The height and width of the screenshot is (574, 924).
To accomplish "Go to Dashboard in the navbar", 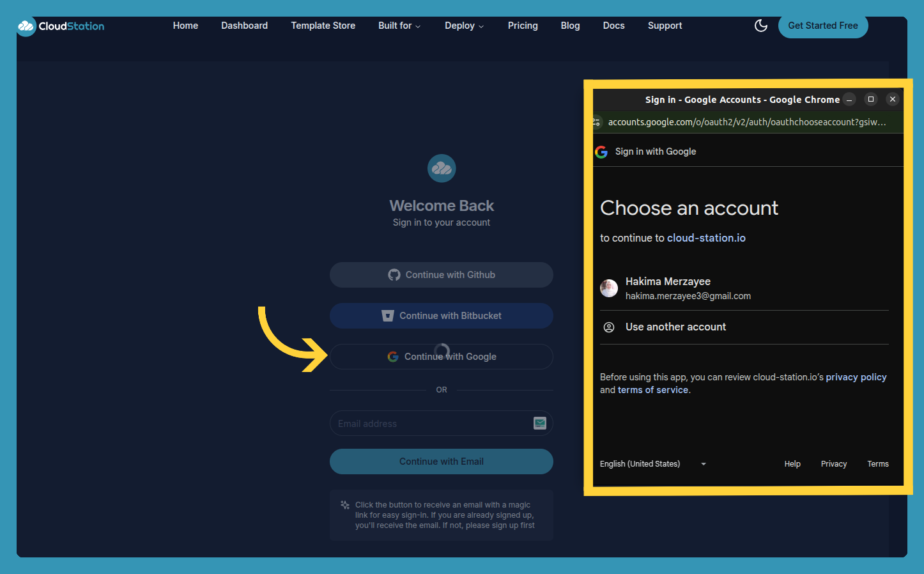I will 244,26.
